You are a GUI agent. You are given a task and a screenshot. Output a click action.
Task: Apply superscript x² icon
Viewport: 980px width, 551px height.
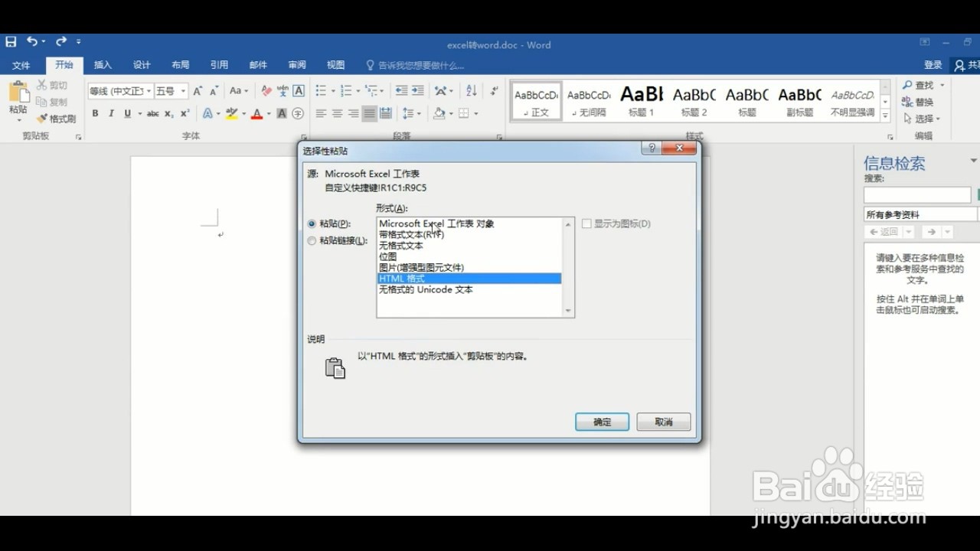point(185,113)
